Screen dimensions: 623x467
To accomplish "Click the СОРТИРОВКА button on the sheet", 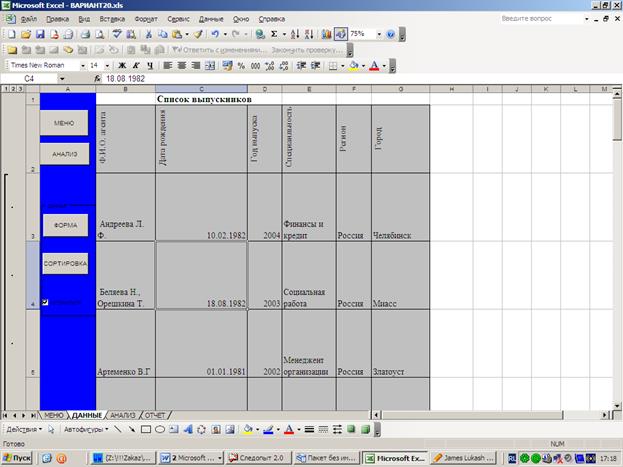I will (65, 264).
